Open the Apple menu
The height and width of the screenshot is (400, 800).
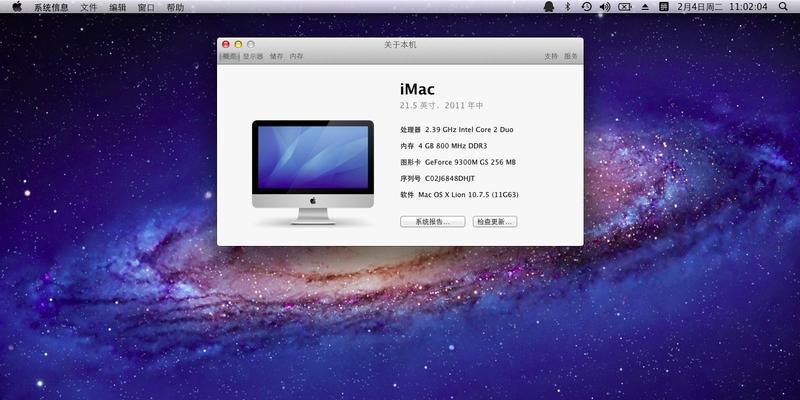(x=17, y=7)
